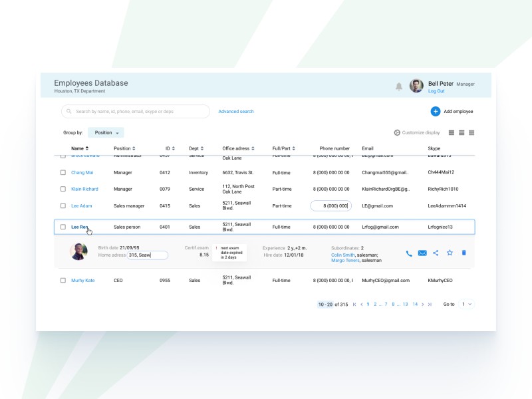Tick the checkbox for Chang Mai
The width and height of the screenshot is (532, 399).
63,172
